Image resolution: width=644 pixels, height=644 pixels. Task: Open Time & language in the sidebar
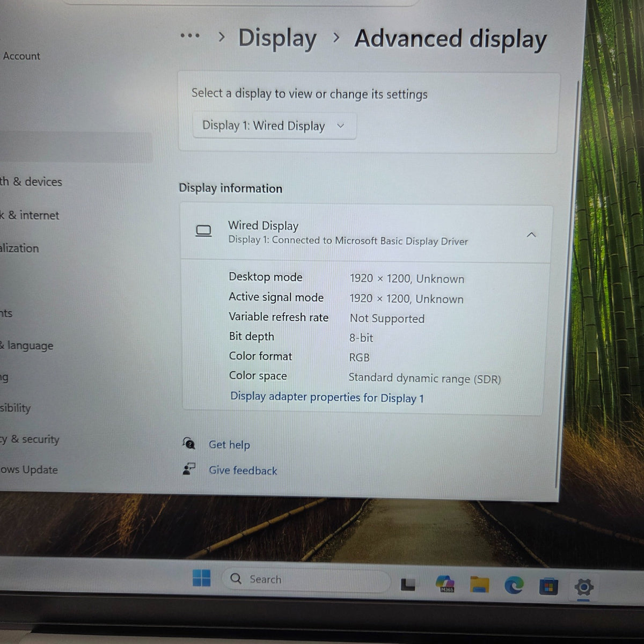point(27,345)
